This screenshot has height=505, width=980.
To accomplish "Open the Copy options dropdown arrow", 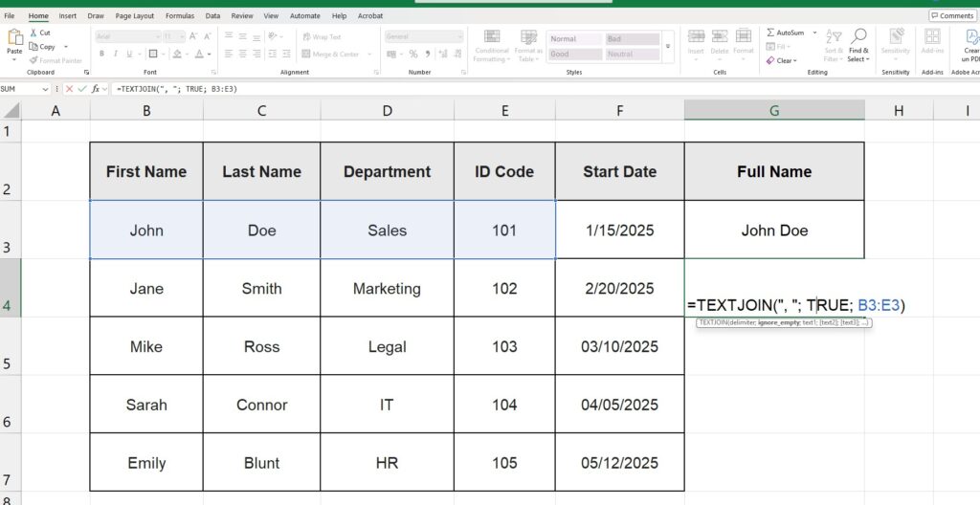I will point(66,47).
